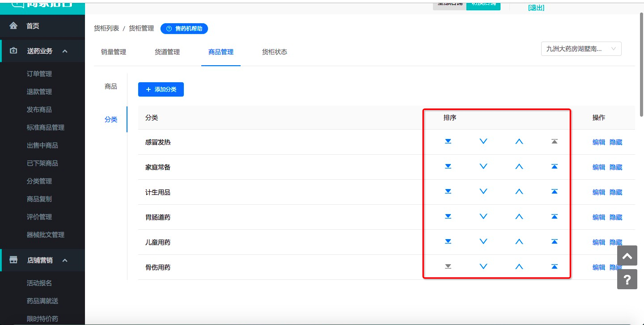Open 订单管理 in the sidebar

point(39,74)
